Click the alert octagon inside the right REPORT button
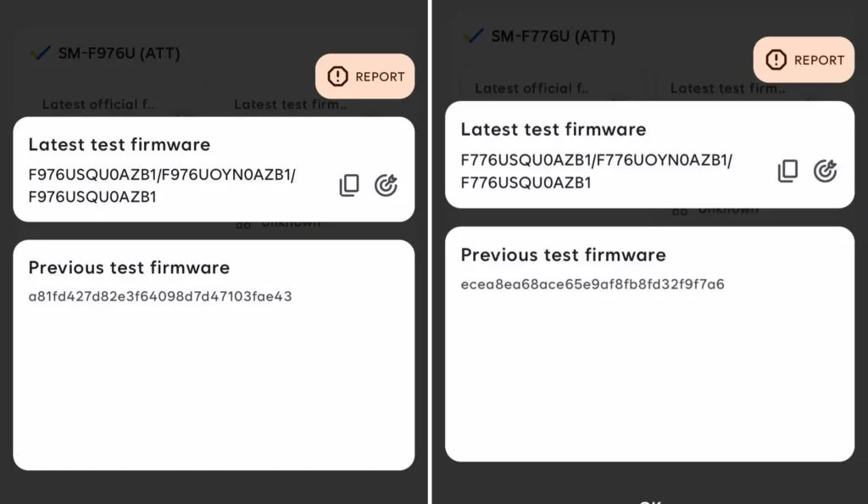This screenshot has width=868, height=504. tap(774, 60)
